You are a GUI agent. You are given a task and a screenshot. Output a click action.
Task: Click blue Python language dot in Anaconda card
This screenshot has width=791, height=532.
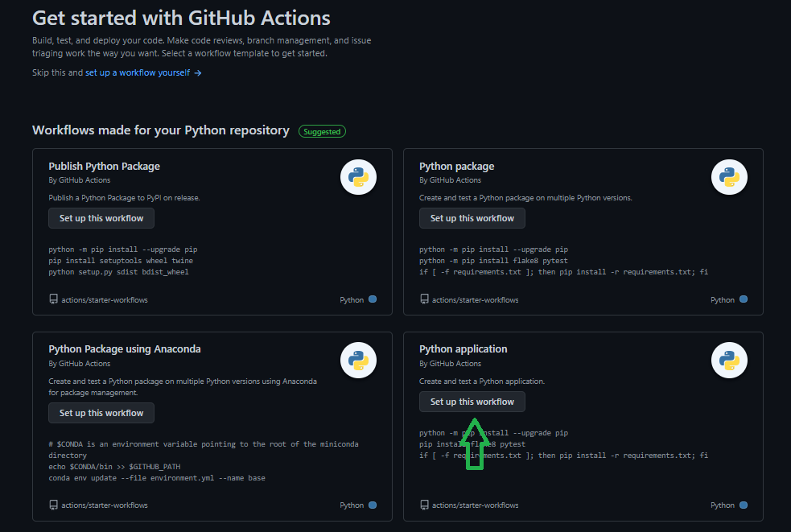tap(373, 505)
